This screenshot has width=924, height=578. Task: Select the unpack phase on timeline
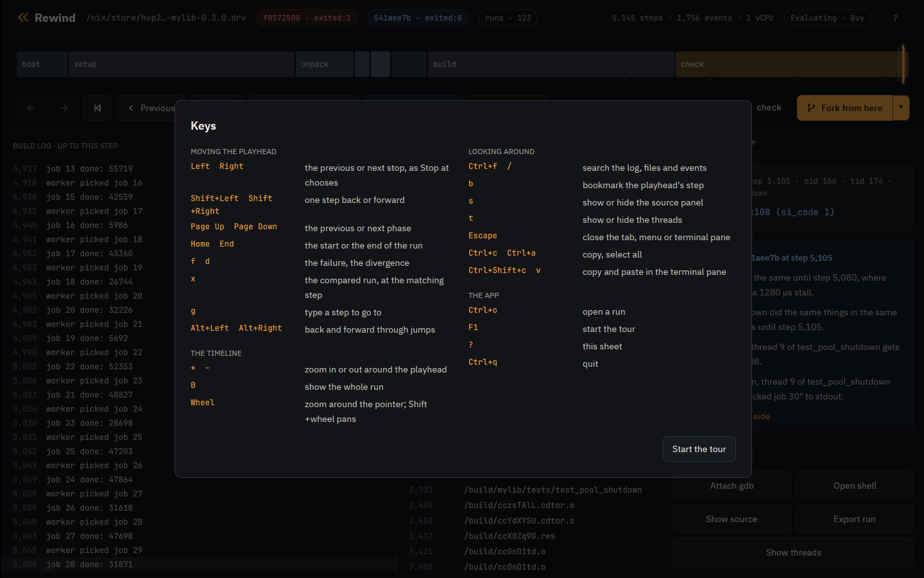point(325,64)
